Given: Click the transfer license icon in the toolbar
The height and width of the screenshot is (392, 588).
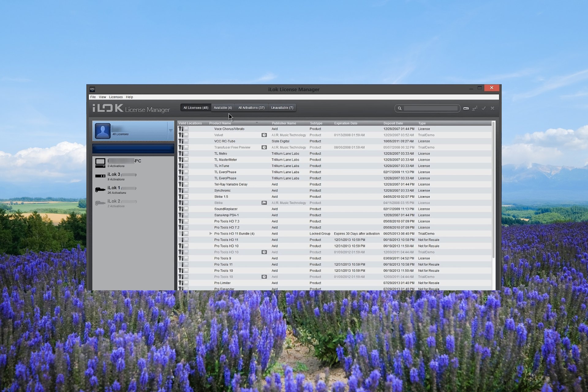Looking at the screenshot, I should pyautogui.click(x=475, y=108).
